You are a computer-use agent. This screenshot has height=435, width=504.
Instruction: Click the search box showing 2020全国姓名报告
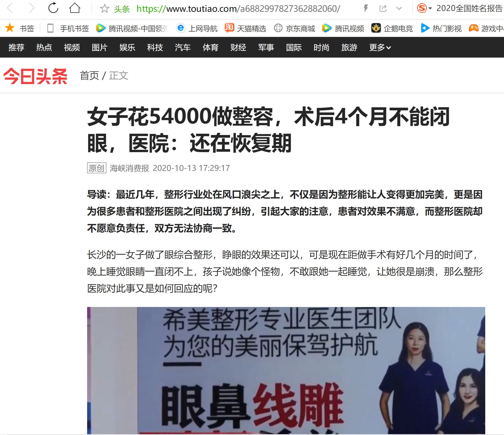point(469,9)
